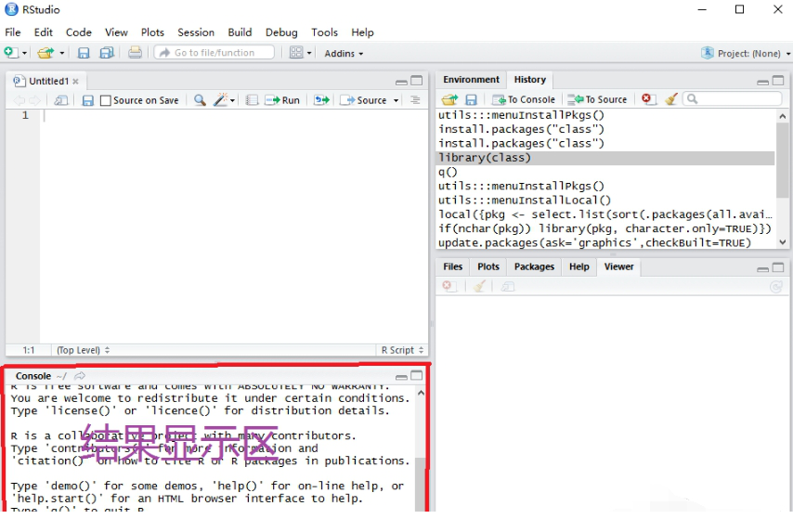Send selected command To Source

coord(597,99)
